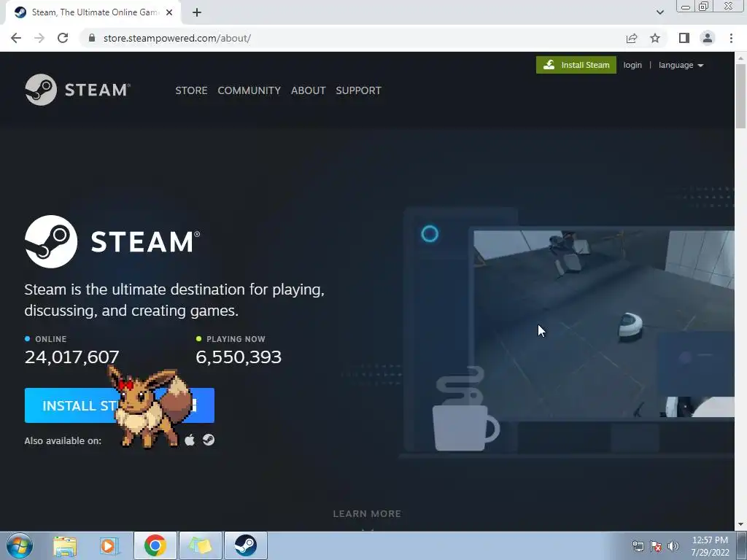This screenshot has width=747, height=560.
Task: Click the network tray icon
Action: point(638,546)
